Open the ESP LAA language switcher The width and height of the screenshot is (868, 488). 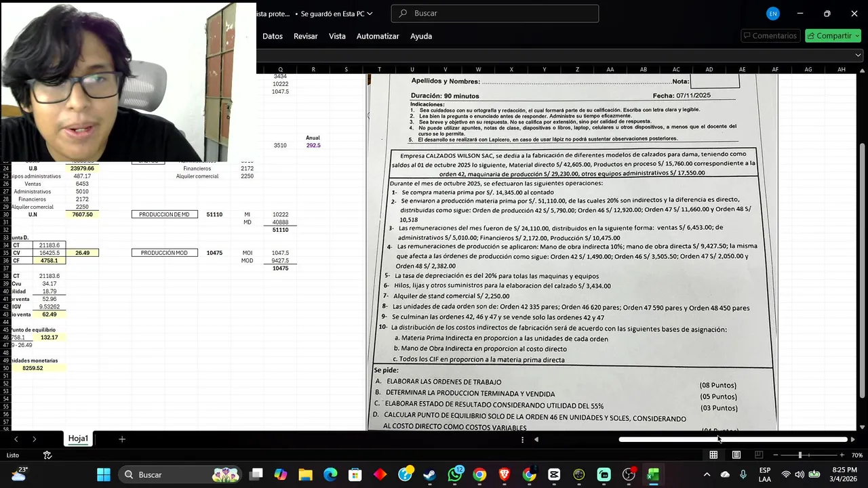pyautogui.click(x=765, y=474)
